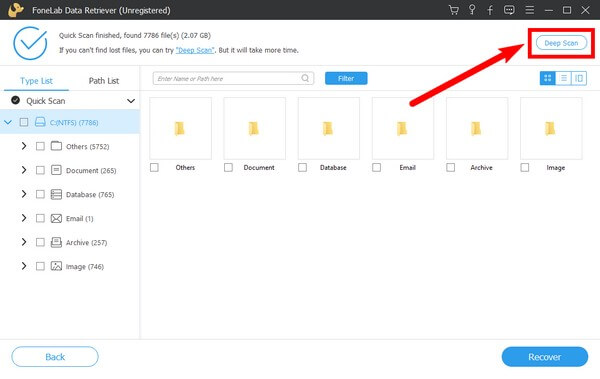The height and width of the screenshot is (379, 600).
Task: Check the Document (265) tree checkbox
Action: [x=40, y=170]
